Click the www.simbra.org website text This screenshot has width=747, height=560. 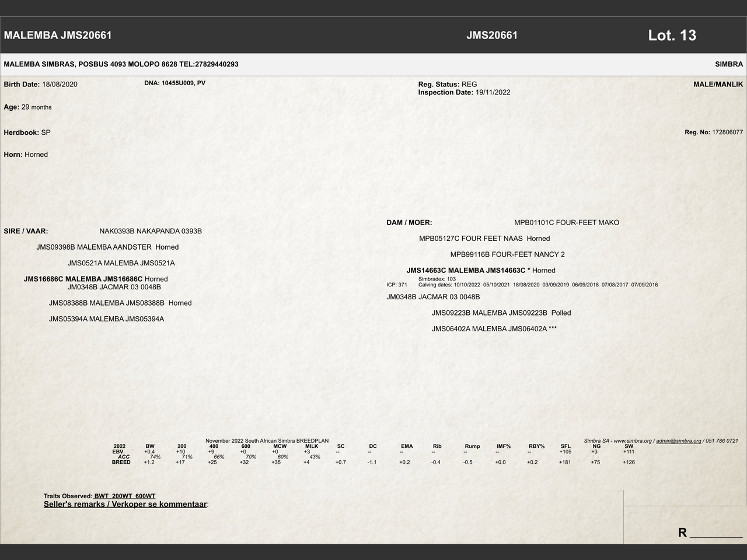pos(633,441)
